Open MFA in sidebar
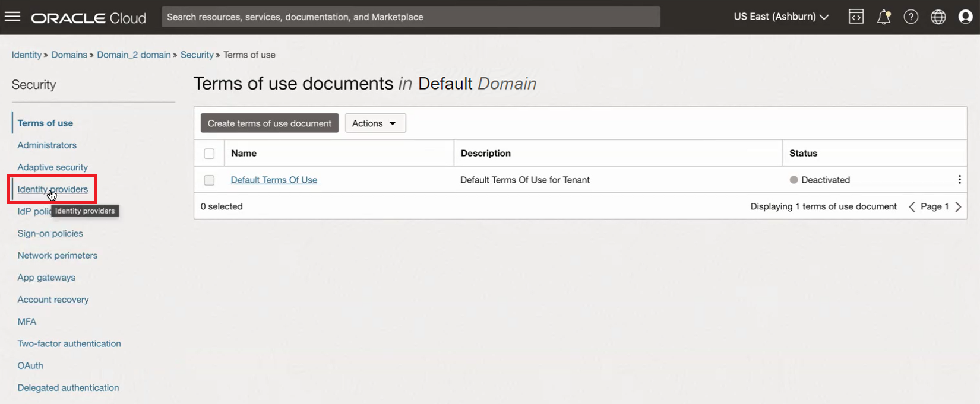This screenshot has height=404, width=980. tap(27, 322)
